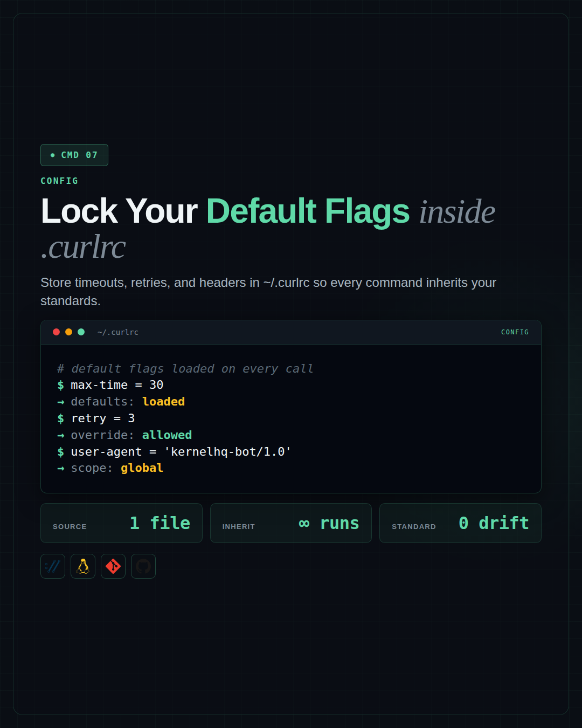The width and height of the screenshot is (582, 728).
Task: Click the 'defaults: loaded' output line
Action: [121, 402]
